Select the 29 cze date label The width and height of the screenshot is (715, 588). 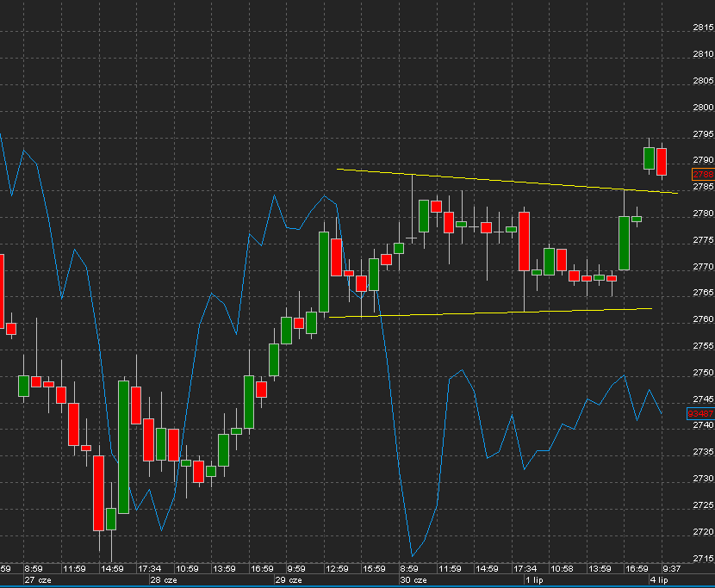pyautogui.click(x=289, y=580)
